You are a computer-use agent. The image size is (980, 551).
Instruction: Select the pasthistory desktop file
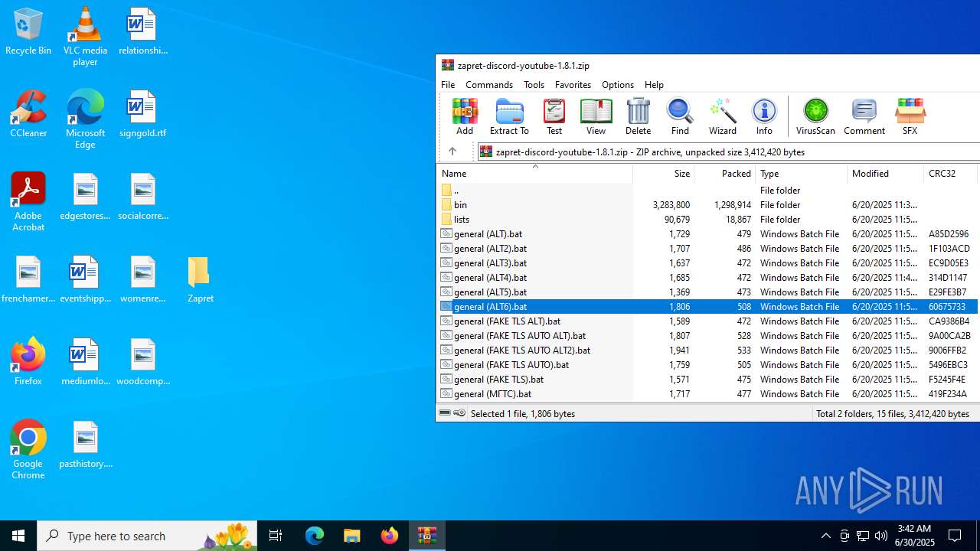86,445
